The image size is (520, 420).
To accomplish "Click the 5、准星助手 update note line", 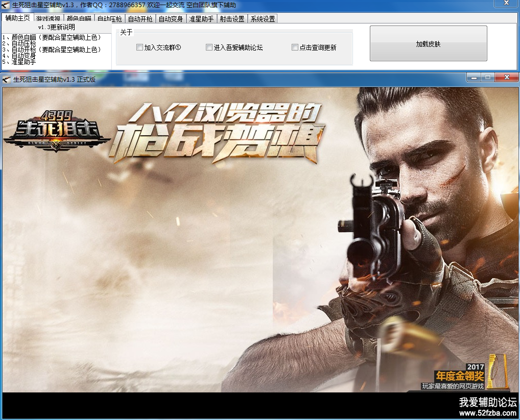I will point(19,62).
